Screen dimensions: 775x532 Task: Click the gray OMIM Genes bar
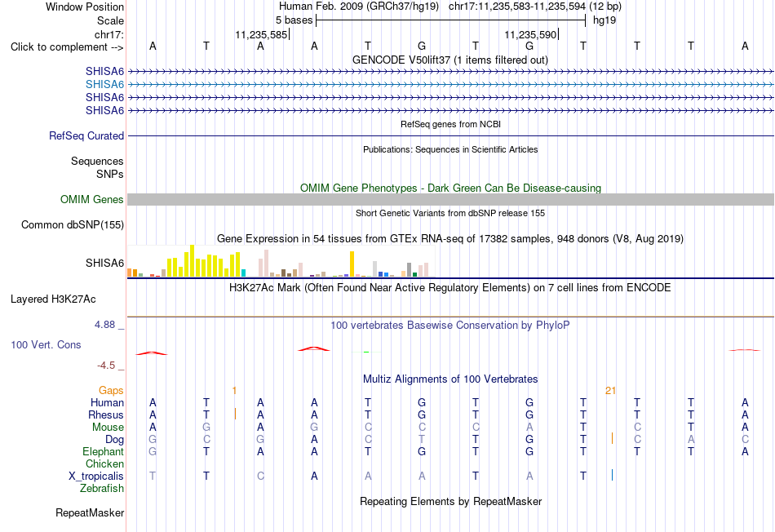tap(450, 199)
